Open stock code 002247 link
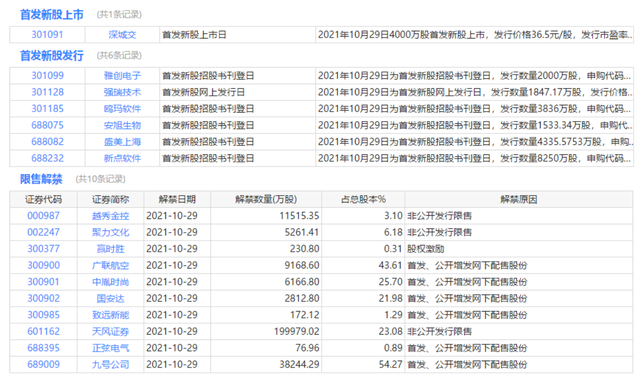The height and width of the screenshot is (376, 640). (x=43, y=232)
